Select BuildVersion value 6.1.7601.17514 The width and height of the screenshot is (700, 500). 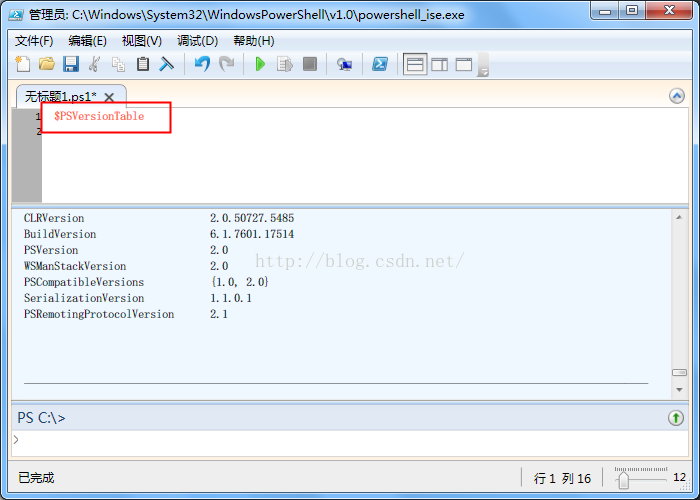click(x=252, y=234)
